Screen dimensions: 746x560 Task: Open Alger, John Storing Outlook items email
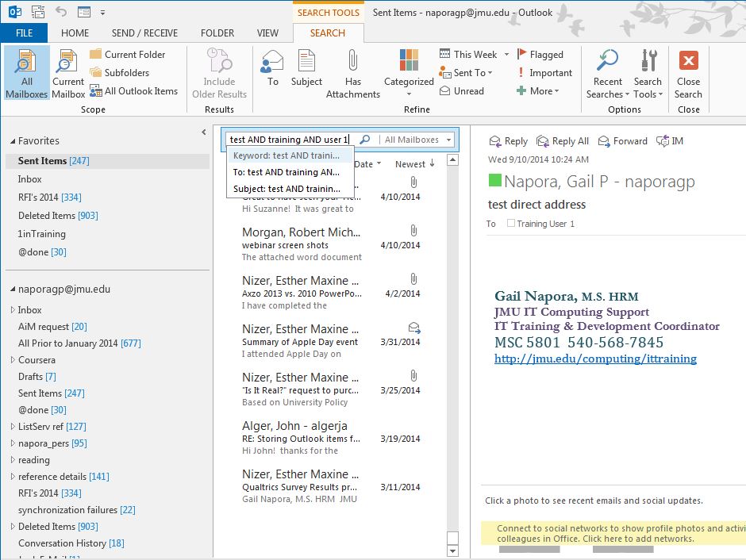coord(331,438)
